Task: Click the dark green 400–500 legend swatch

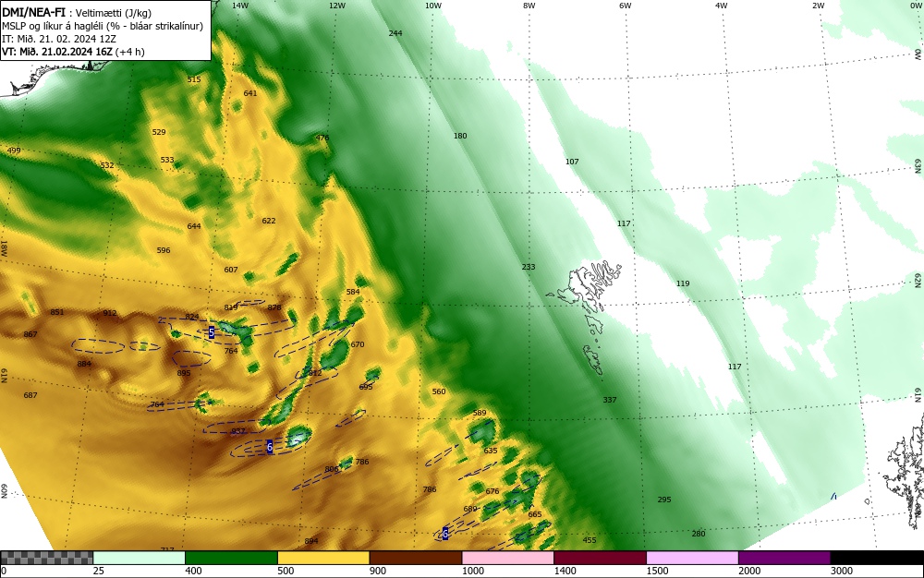Action: 231,558
